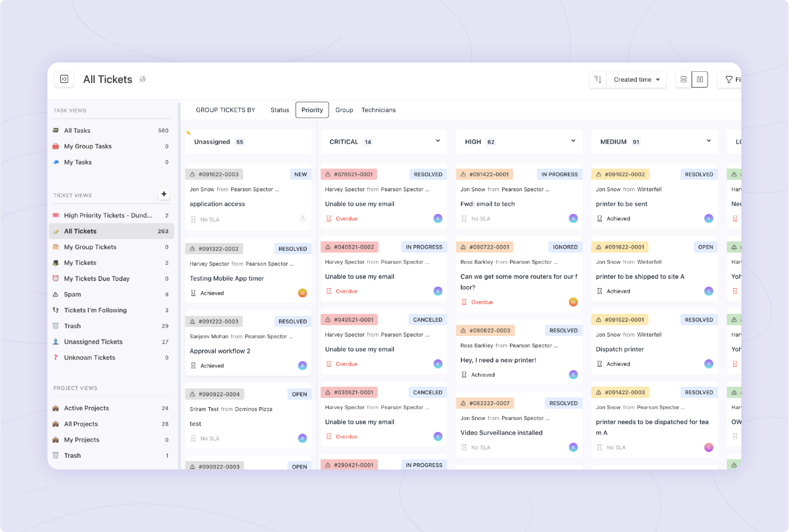The width and height of the screenshot is (789, 532).
Task: Add a new ticket view
Action: 164,194
